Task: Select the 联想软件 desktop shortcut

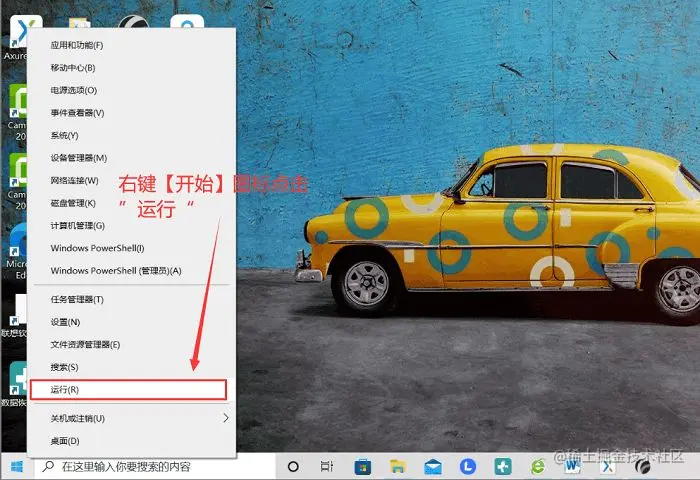Action: (15, 316)
